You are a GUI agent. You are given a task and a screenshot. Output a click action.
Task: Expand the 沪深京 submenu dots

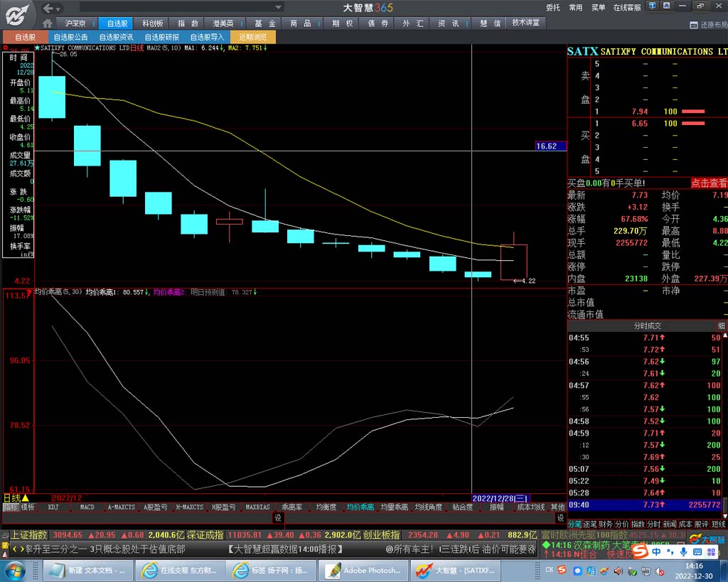click(x=94, y=23)
